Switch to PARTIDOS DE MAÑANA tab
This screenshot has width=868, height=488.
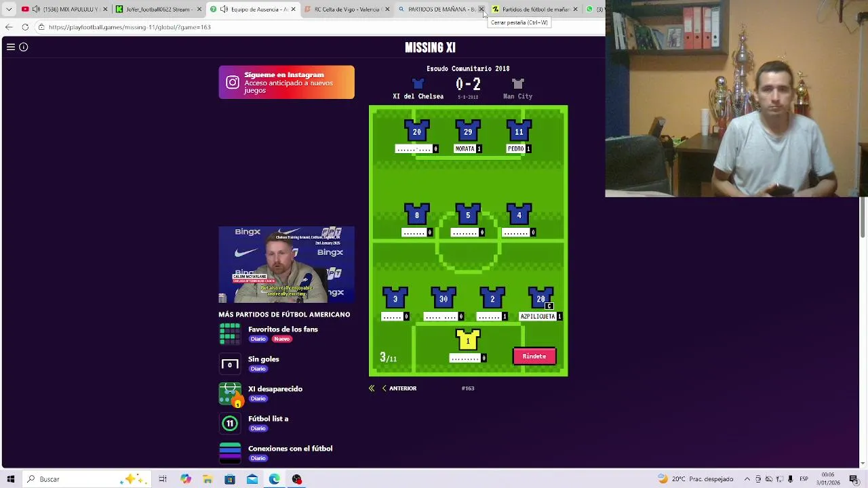pos(441,9)
